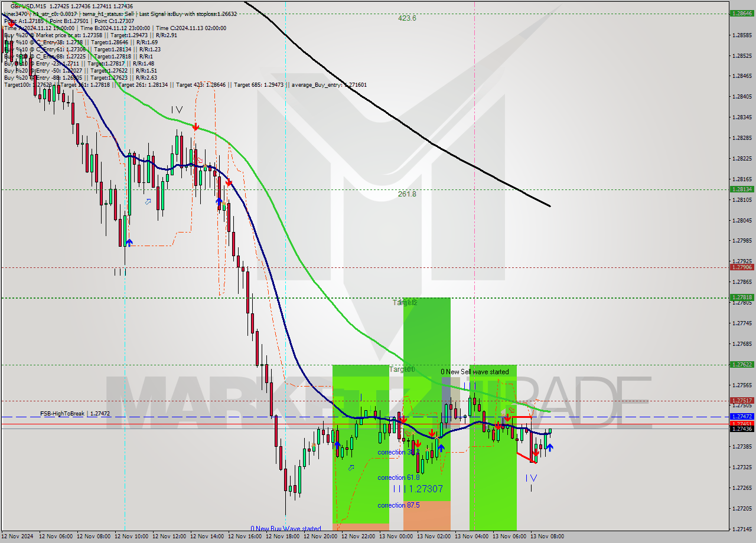The image size is (756, 543).
Task: Click the 'I V' wave label above the early candles
Action: pyautogui.click(x=177, y=110)
